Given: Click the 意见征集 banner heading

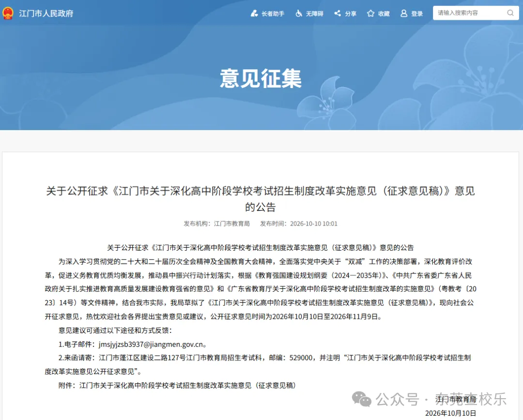Looking at the screenshot, I should [x=261, y=79].
